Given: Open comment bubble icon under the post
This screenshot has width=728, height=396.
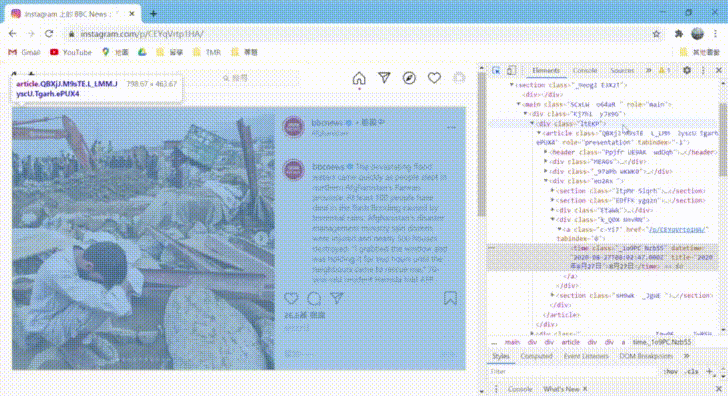Looking at the screenshot, I should [x=314, y=298].
